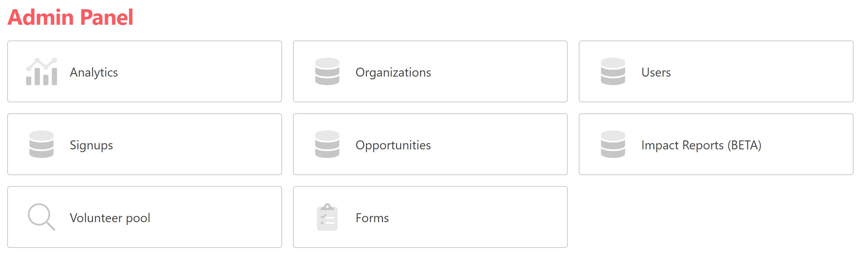The width and height of the screenshot is (868, 263).
Task: Click the Opportunities database icon
Action: pos(327,145)
